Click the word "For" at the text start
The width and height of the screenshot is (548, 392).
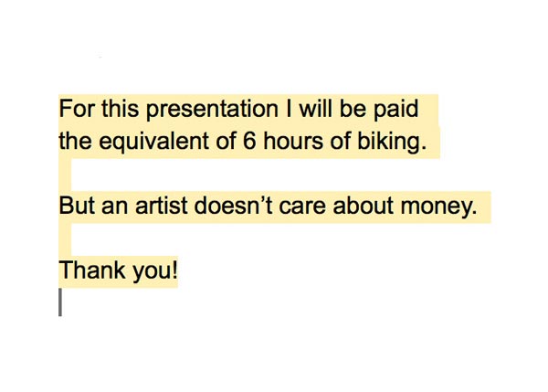point(77,109)
